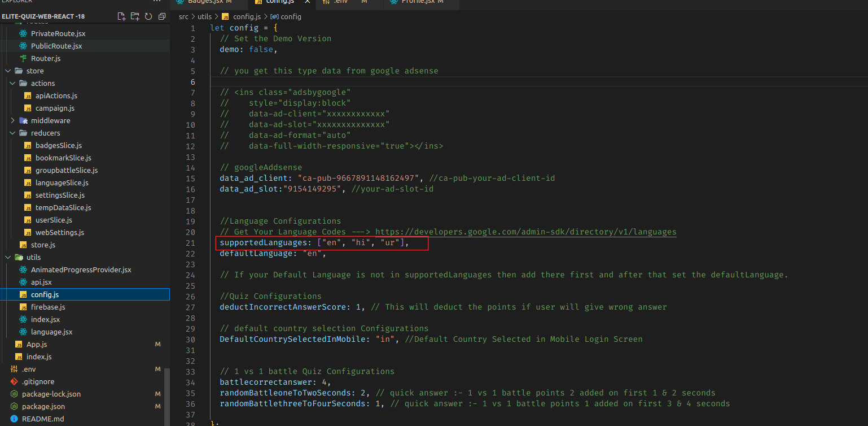Image resolution: width=868 pixels, height=426 pixels.
Task: Refresh the Explorer file tree
Action: point(148,16)
